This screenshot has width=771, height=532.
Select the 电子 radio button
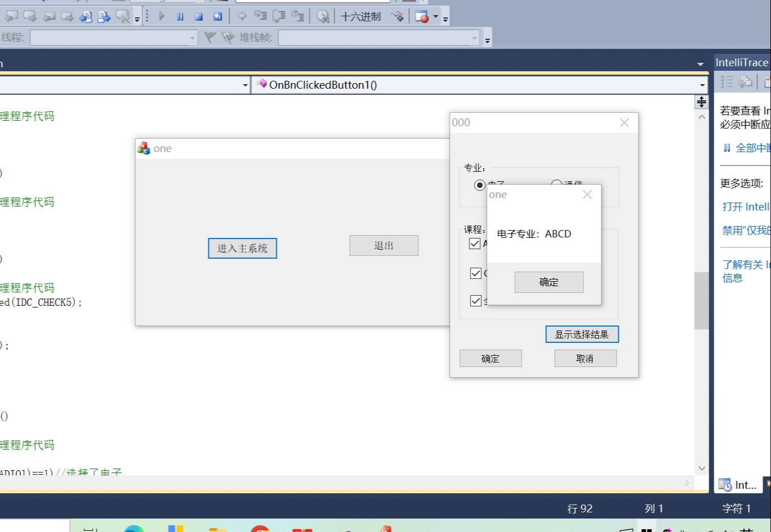[x=480, y=184]
